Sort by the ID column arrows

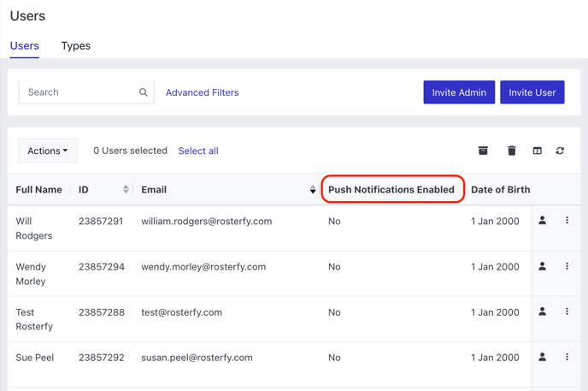click(x=126, y=189)
